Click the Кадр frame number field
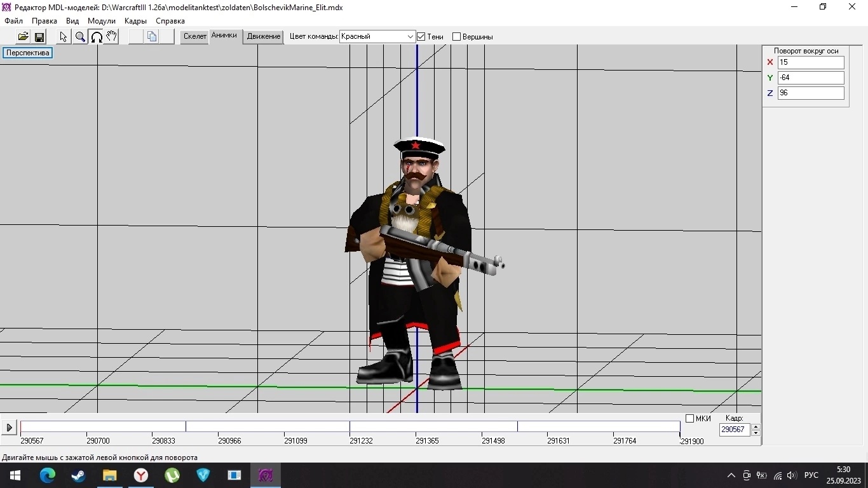 [735, 430]
